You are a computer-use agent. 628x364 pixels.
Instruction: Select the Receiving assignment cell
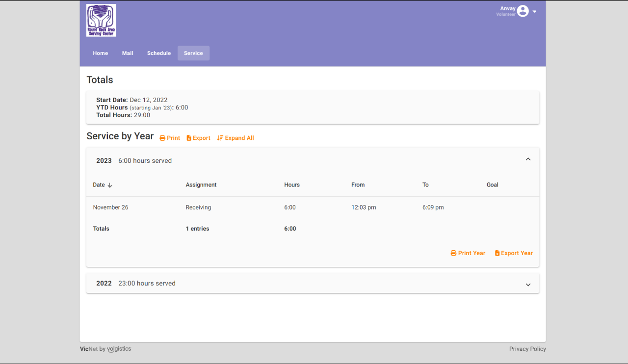(x=198, y=208)
